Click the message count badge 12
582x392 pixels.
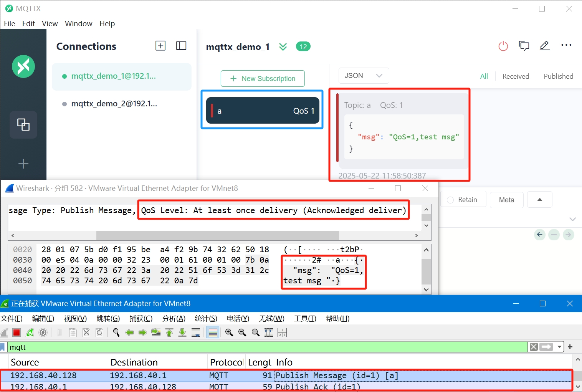pyautogui.click(x=303, y=46)
